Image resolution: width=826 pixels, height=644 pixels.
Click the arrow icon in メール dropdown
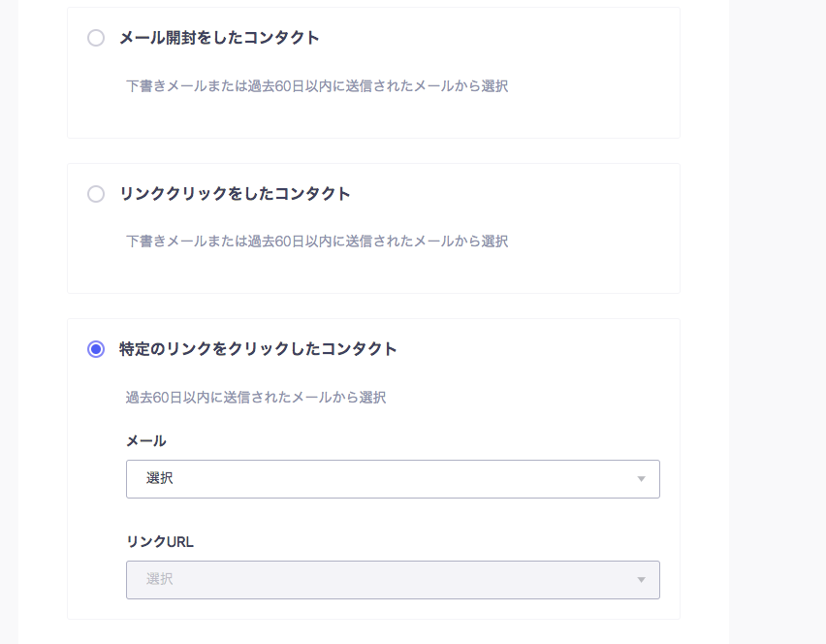click(x=641, y=479)
